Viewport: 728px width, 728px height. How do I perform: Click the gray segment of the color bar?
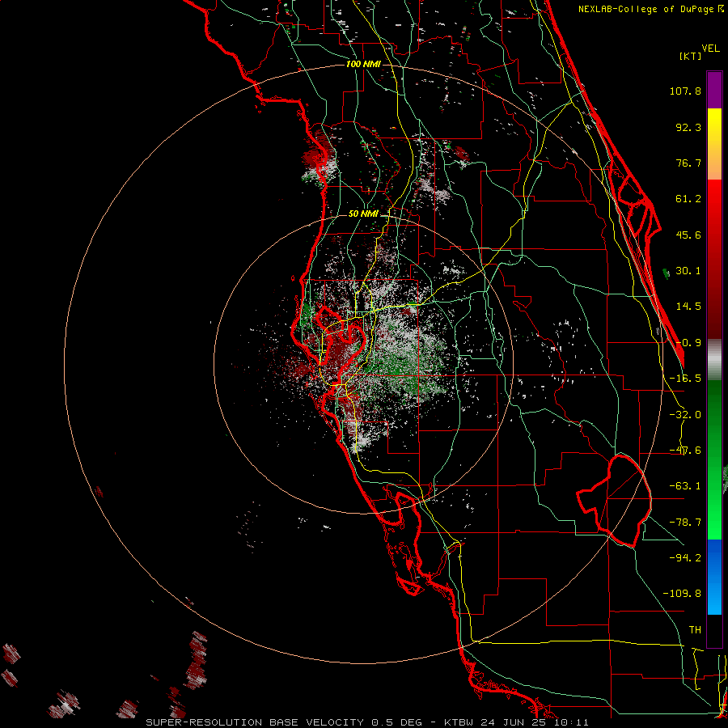tap(714, 359)
